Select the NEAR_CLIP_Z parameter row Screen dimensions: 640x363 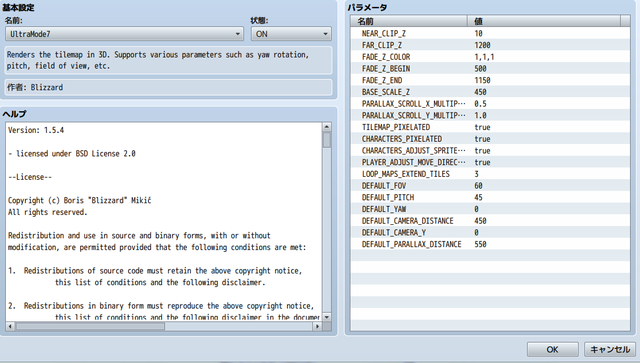pyautogui.click(x=490, y=33)
